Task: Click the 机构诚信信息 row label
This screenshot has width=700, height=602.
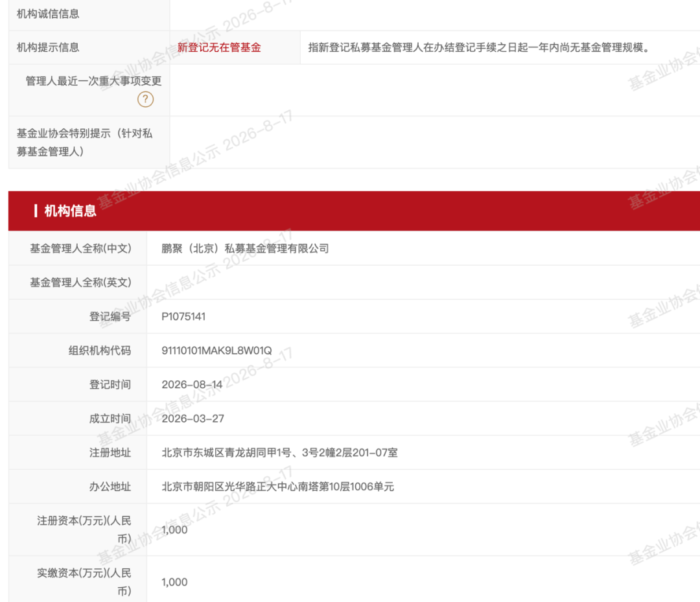Action: click(48, 14)
